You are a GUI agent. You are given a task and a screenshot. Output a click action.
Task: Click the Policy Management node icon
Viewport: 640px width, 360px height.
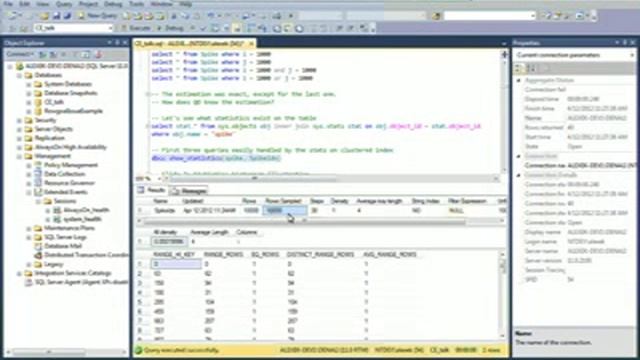[x=38, y=165]
